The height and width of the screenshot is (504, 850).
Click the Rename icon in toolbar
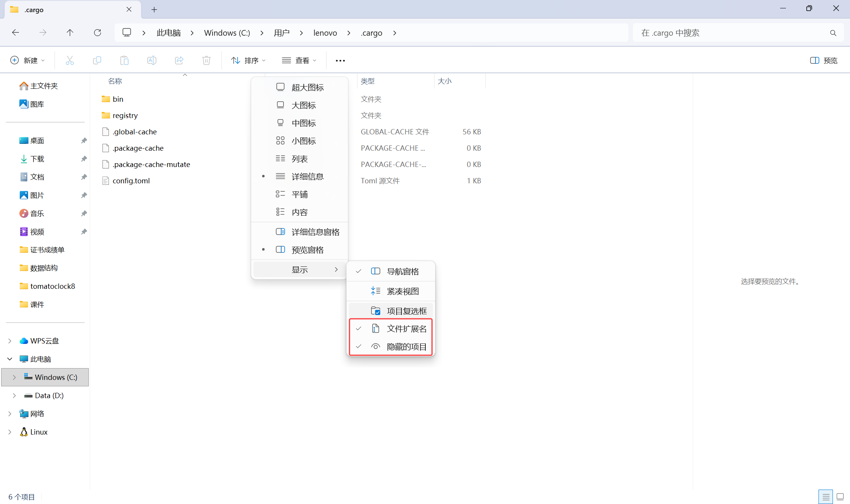151,60
